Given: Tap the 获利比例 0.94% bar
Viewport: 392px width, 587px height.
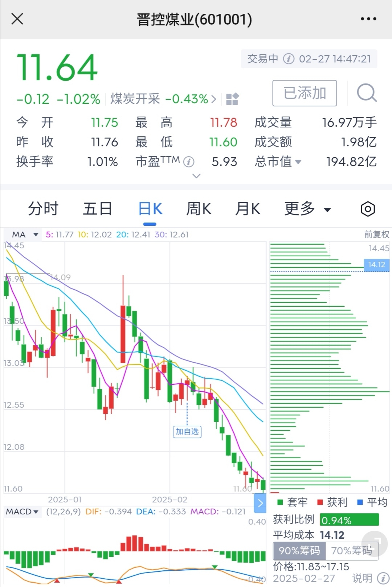Looking at the screenshot, I should coord(349,520).
